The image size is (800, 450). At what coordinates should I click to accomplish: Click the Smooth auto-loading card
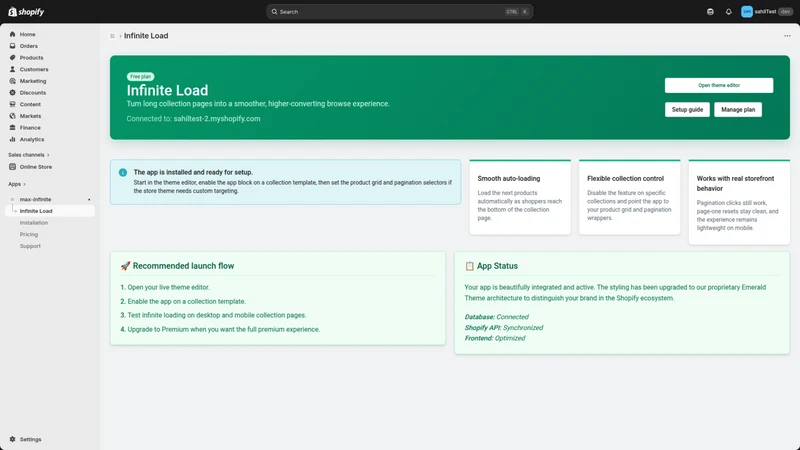point(520,197)
